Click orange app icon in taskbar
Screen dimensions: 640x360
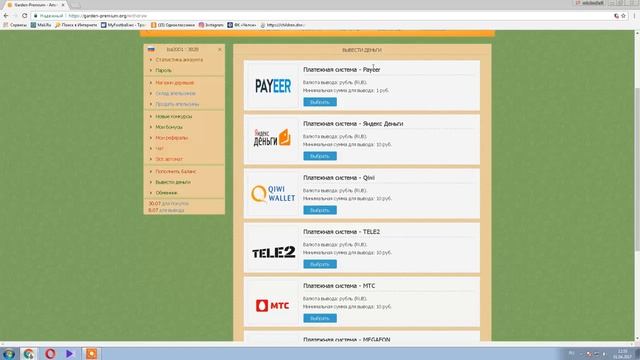click(91, 353)
